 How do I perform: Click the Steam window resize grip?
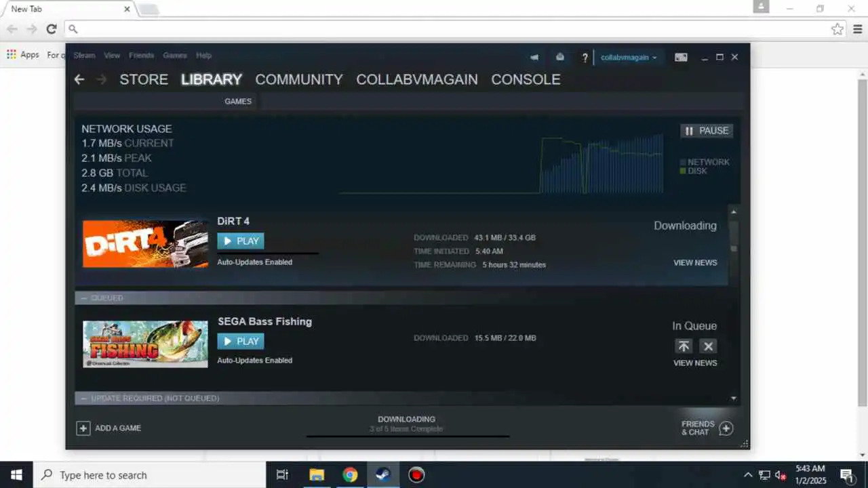pyautogui.click(x=745, y=444)
